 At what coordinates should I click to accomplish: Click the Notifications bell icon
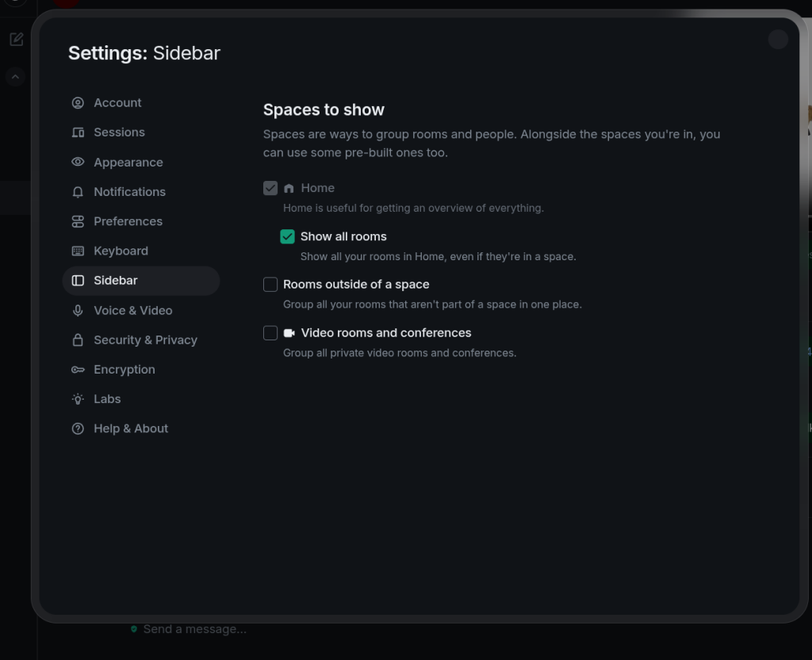pos(78,192)
